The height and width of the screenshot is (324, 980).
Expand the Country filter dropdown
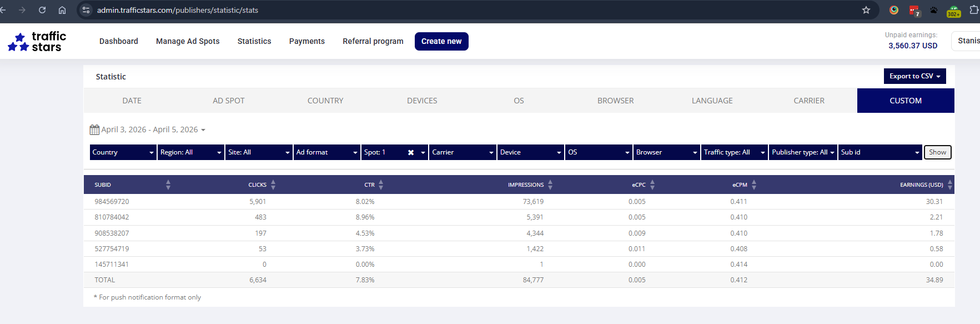tap(123, 152)
